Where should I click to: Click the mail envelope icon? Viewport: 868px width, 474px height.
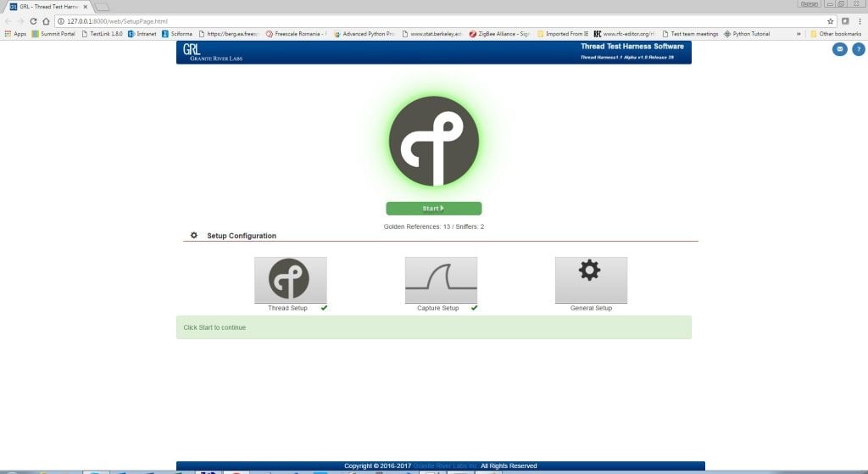pyautogui.click(x=840, y=49)
